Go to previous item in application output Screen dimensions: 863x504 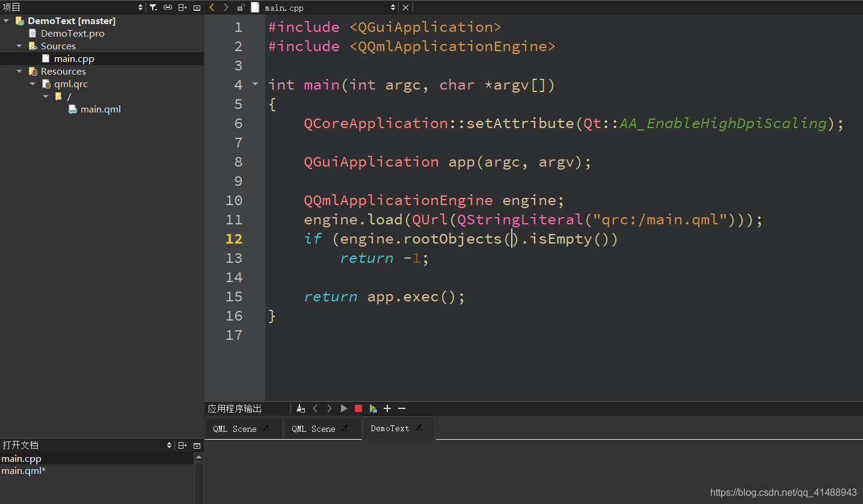click(315, 408)
